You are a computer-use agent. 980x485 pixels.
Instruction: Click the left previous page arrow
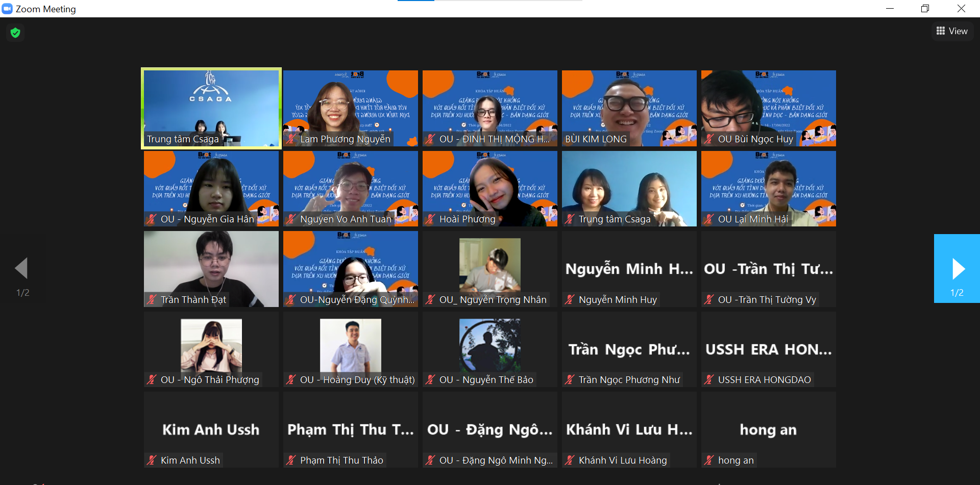[21, 268]
